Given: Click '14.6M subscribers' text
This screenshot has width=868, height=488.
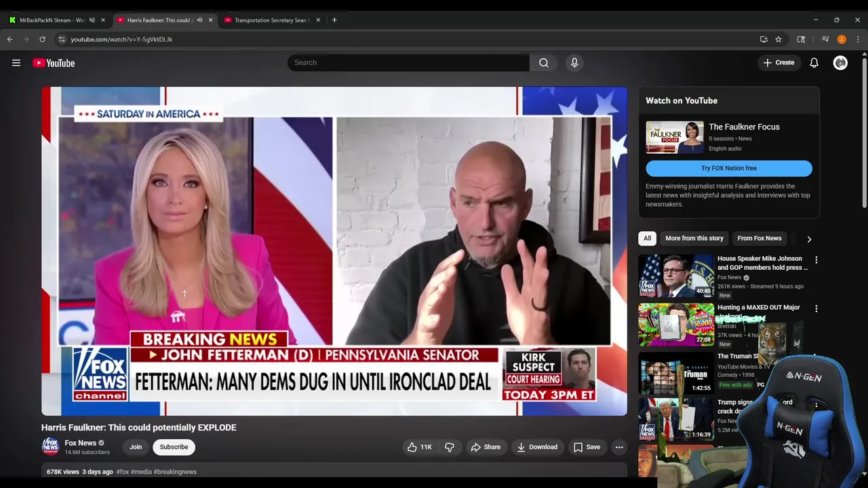Looking at the screenshot, I should (x=87, y=452).
